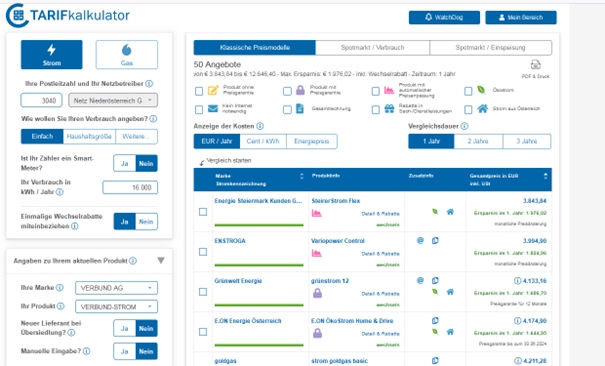Open the WatchDog button

pos(444,17)
